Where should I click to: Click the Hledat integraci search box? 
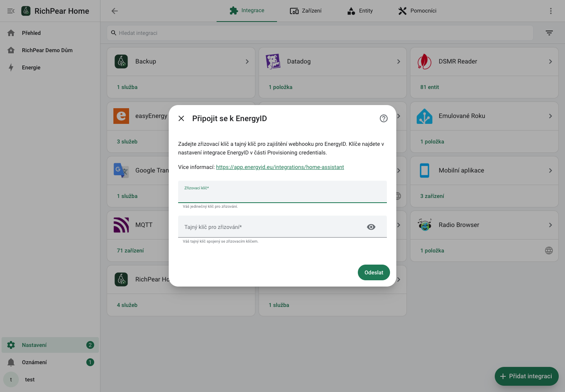coord(320,33)
